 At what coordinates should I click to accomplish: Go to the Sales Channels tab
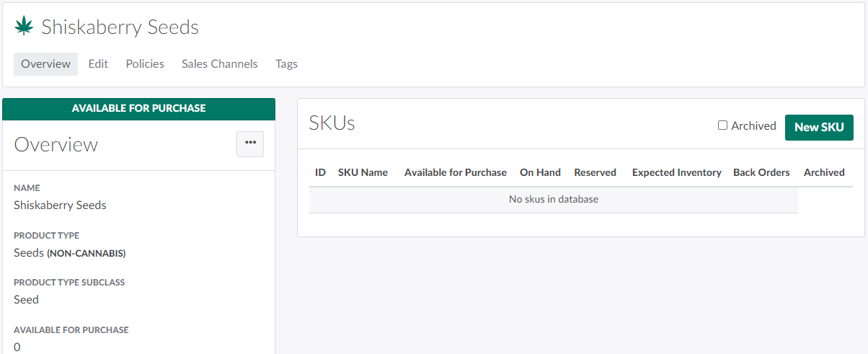[x=219, y=64]
